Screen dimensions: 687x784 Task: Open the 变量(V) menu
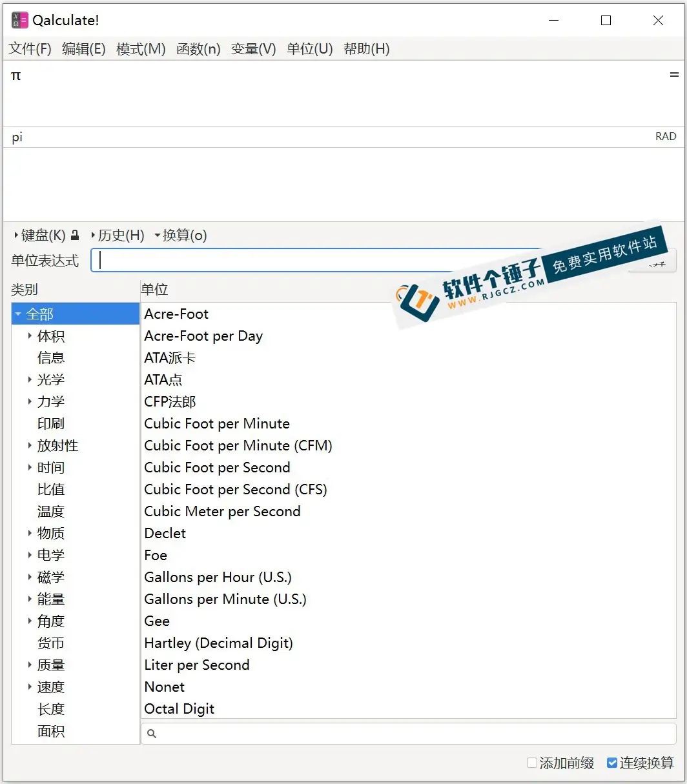point(254,49)
